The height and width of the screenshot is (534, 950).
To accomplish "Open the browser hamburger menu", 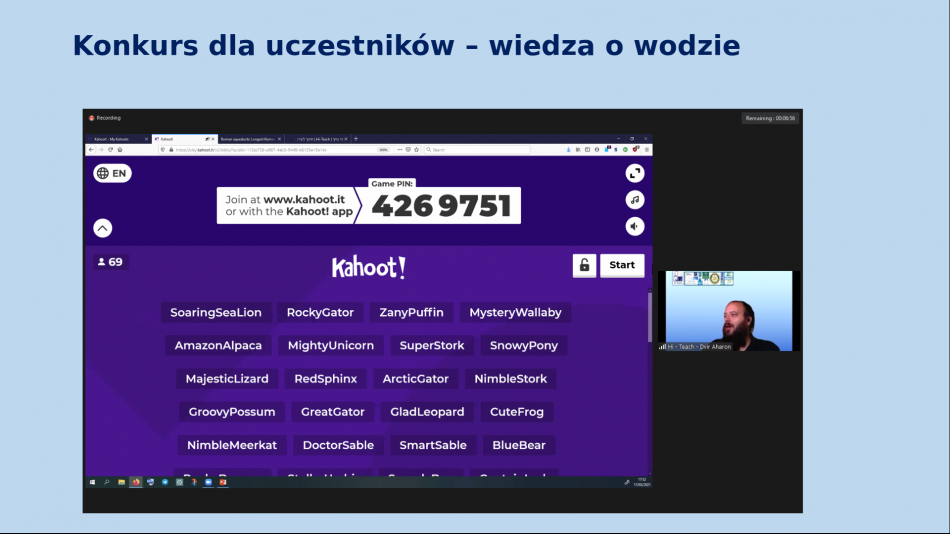I will click(x=647, y=150).
